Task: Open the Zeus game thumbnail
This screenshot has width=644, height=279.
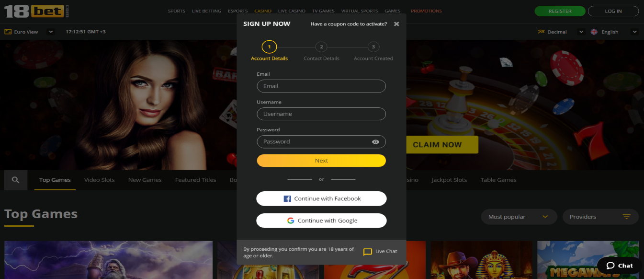Action: (x=108, y=260)
